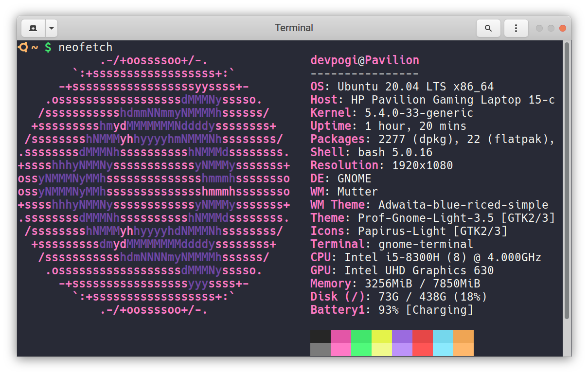Image resolution: width=588 pixels, height=375 pixels.
Task: Click the Disk (/) 73G / 438G line
Action: coord(399,297)
